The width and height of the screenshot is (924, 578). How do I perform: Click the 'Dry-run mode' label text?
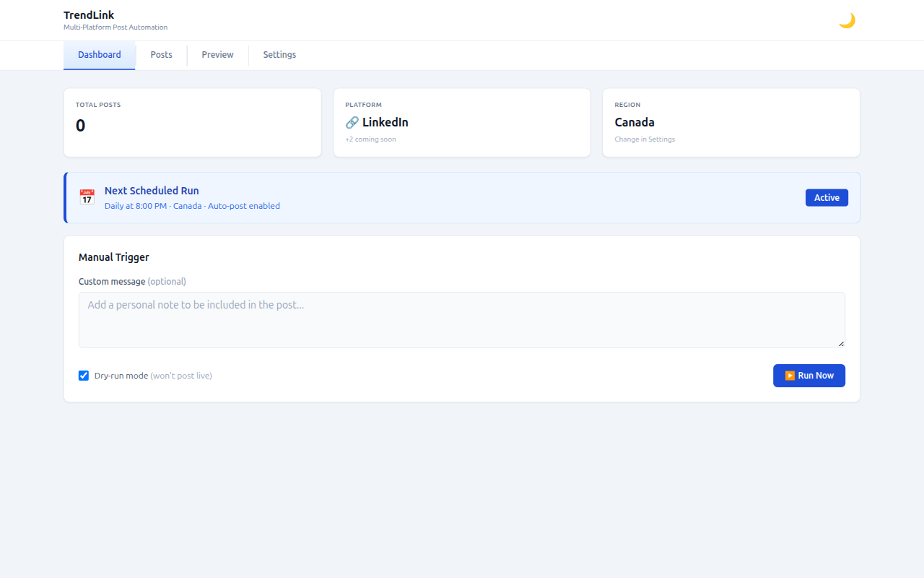click(x=121, y=376)
